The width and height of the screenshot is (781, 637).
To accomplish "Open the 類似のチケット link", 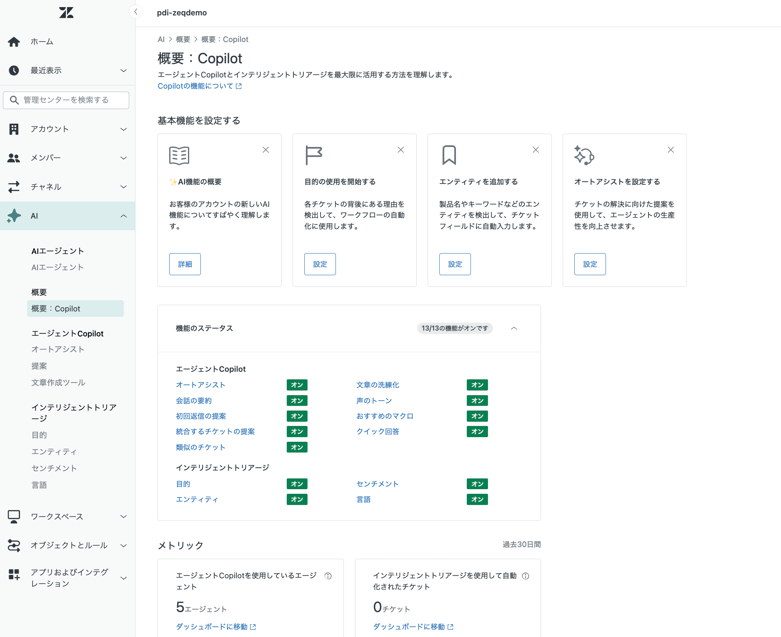I will (x=200, y=448).
